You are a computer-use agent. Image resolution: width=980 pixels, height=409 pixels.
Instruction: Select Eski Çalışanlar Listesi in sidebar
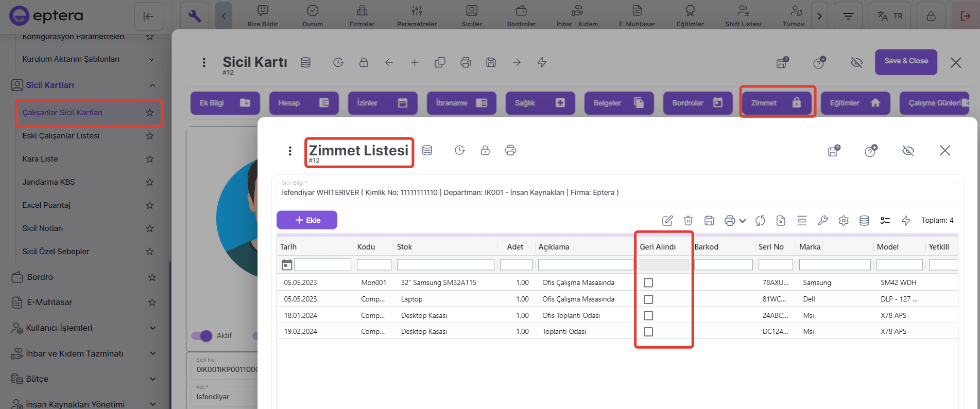[x=61, y=136]
